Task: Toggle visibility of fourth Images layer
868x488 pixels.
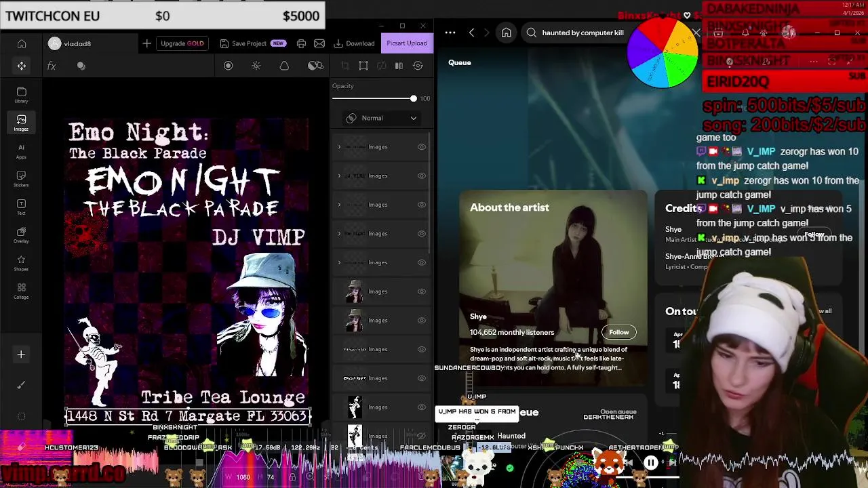Action: pos(422,233)
